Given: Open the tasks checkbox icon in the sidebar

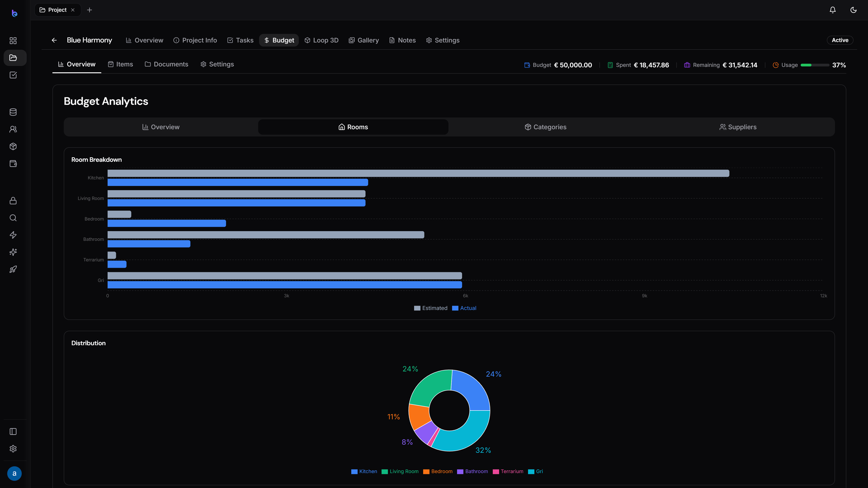Looking at the screenshot, I should (x=13, y=75).
